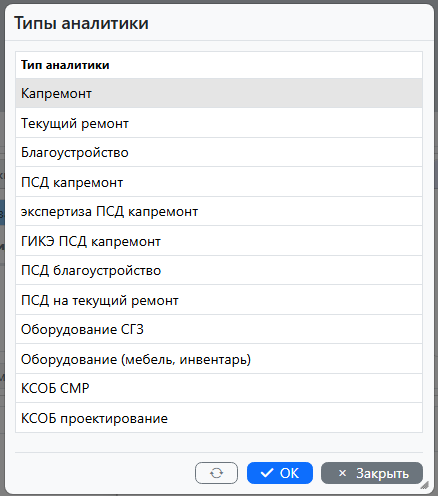Click the dialog resize grip icon
Viewport: 438px width, 496px height.
pyautogui.click(x=424, y=485)
